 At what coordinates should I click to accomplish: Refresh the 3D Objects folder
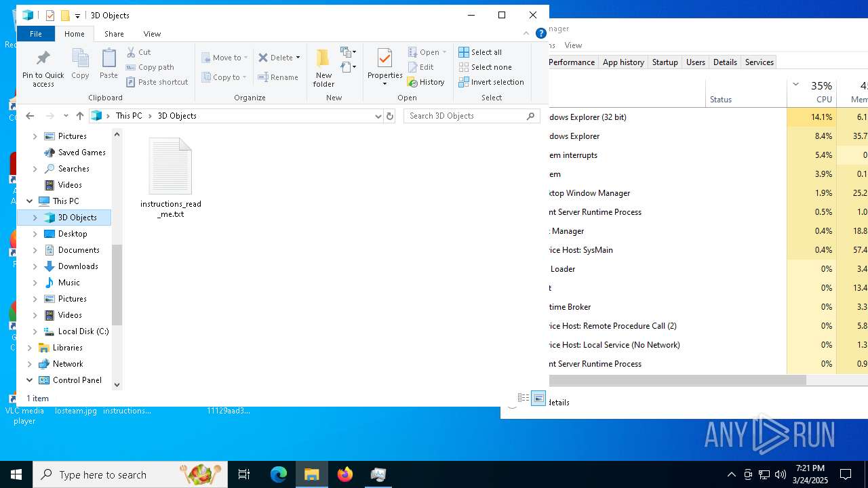pyautogui.click(x=390, y=116)
